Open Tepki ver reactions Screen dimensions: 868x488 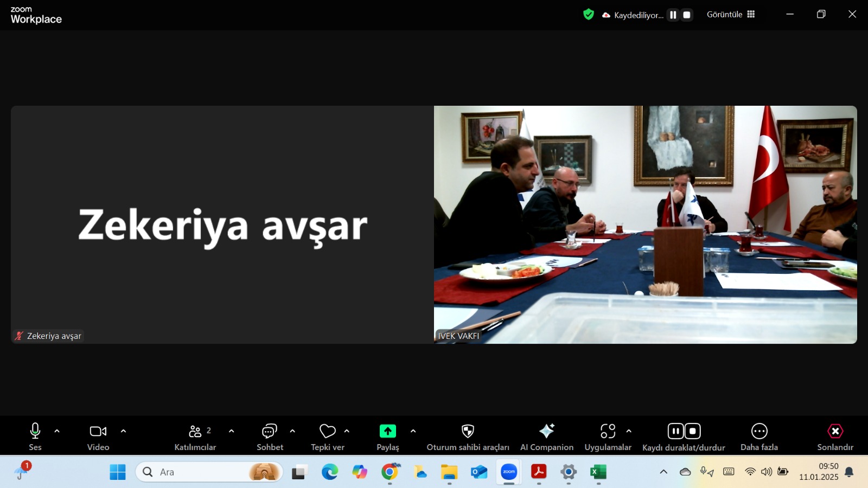[327, 432]
